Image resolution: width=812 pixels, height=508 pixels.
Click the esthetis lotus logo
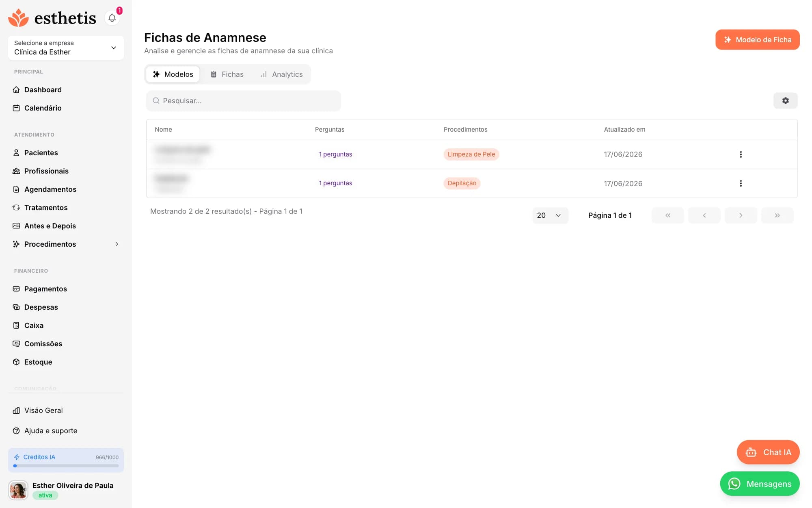[x=18, y=18]
